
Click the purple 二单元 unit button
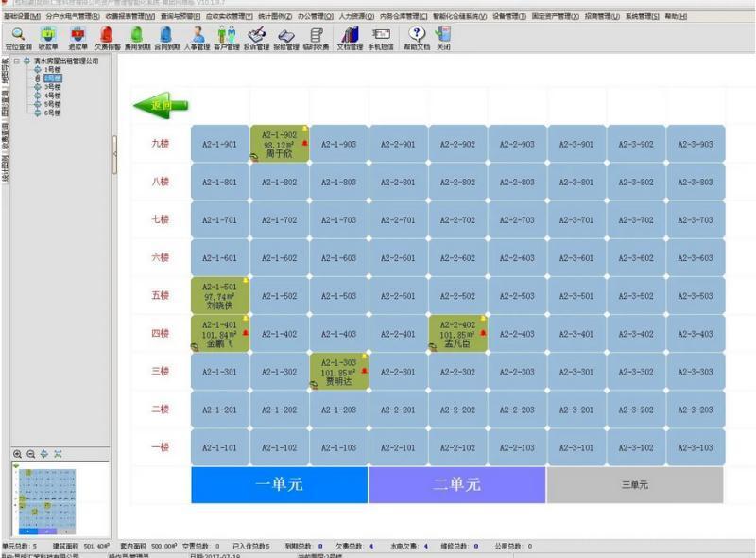457,484
